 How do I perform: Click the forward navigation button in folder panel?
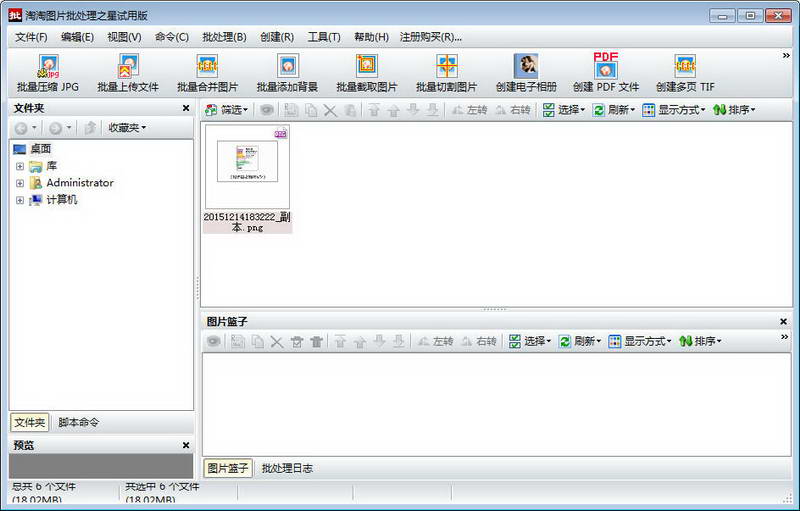pos(55,128)
